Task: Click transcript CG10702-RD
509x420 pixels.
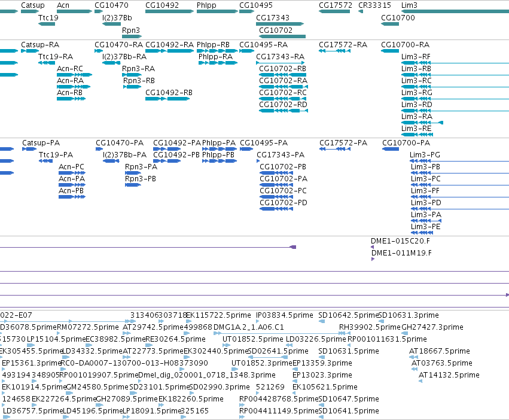Action: tap(284, 111)
